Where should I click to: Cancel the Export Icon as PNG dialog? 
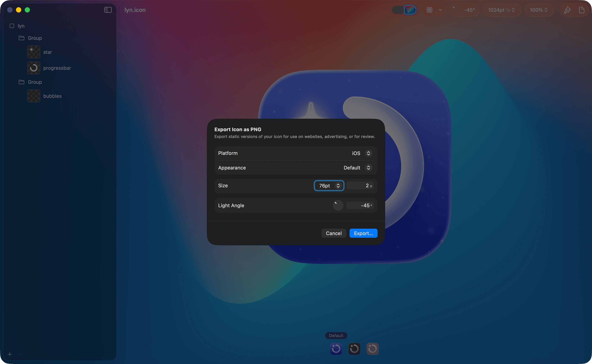[334, 233]
